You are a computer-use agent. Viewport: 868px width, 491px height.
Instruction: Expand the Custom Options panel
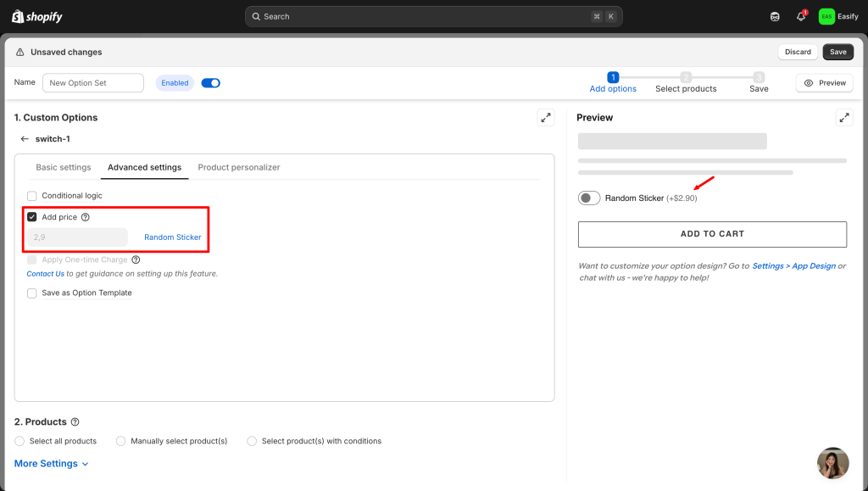click(546, 118)
